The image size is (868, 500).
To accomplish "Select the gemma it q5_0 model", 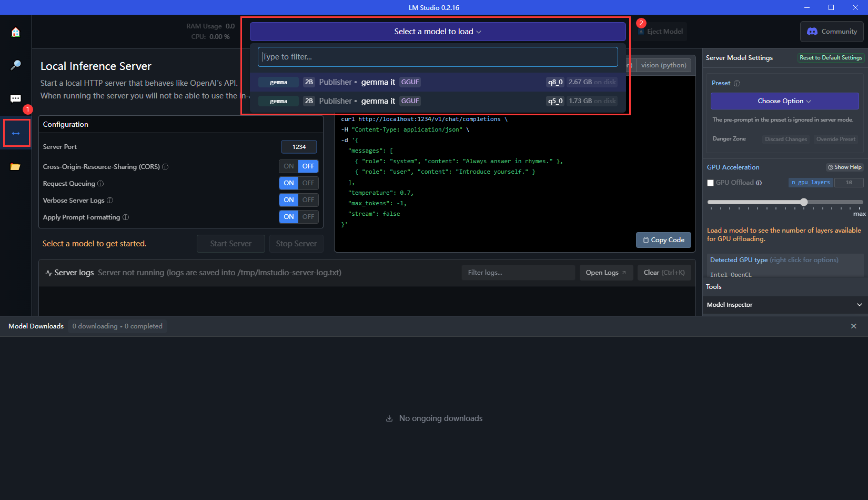I will coord(438,101).
